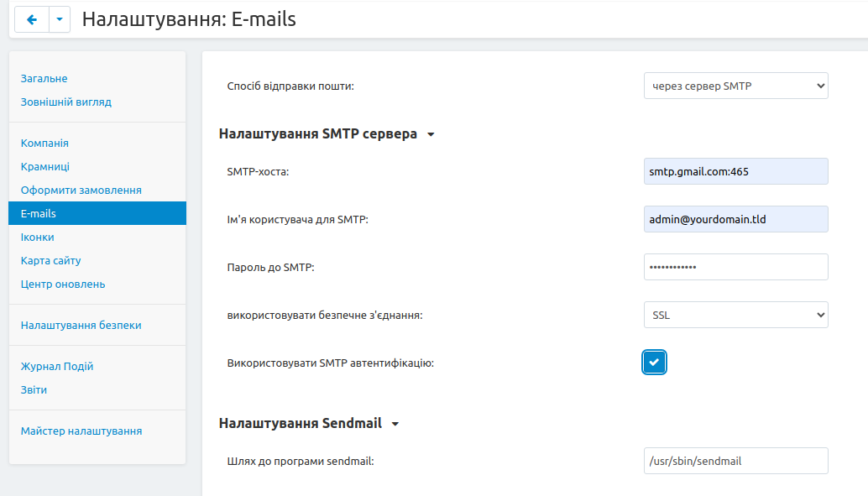Select Крамниці in the sidebar
The image size is (868, 496).
pyautogui.click(x=45, y=167)
